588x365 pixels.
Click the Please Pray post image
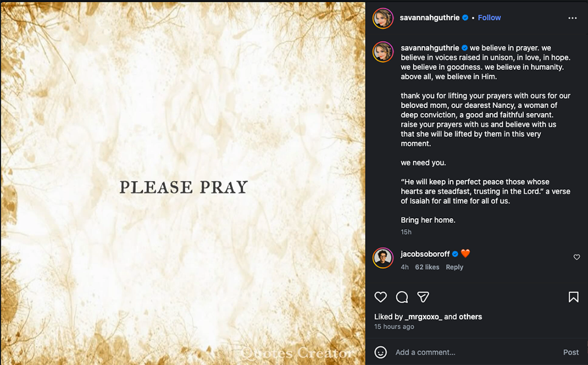tap(183, 182)
